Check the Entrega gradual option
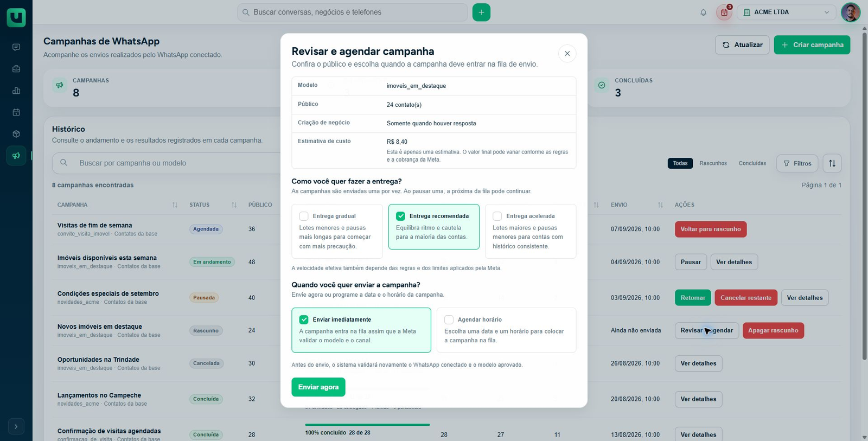Image resolution: width=868 pixels, height=441 pixels. point(304,216)
